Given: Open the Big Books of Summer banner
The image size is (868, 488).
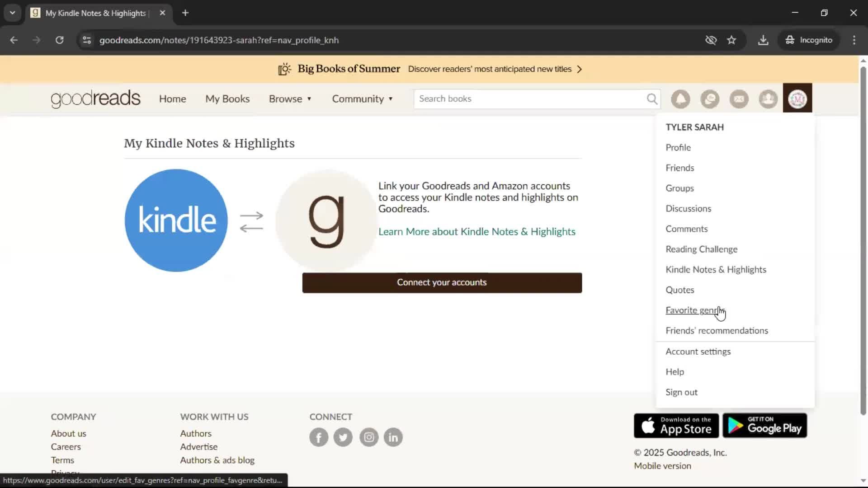Looking at the screenshot, I should click(429, 69).
